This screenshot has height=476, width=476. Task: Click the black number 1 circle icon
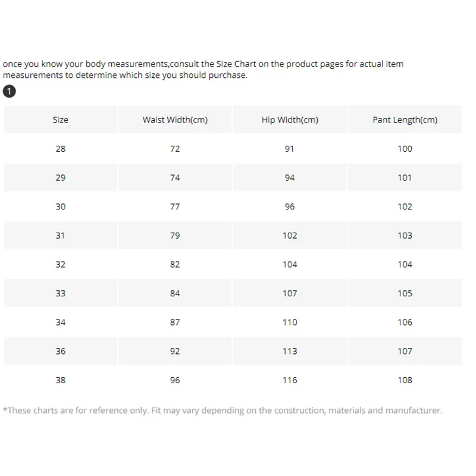click(x=10, y=92)
